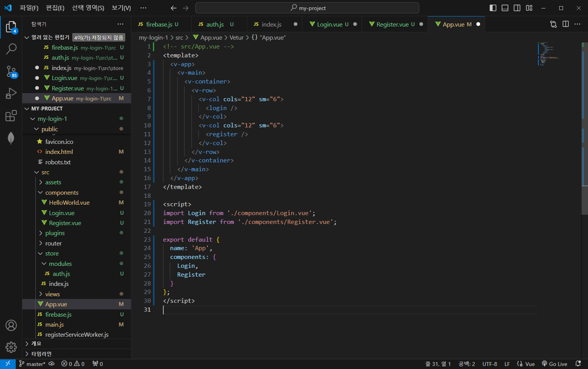Open main.js in file tree

click(x=55, y=325)
